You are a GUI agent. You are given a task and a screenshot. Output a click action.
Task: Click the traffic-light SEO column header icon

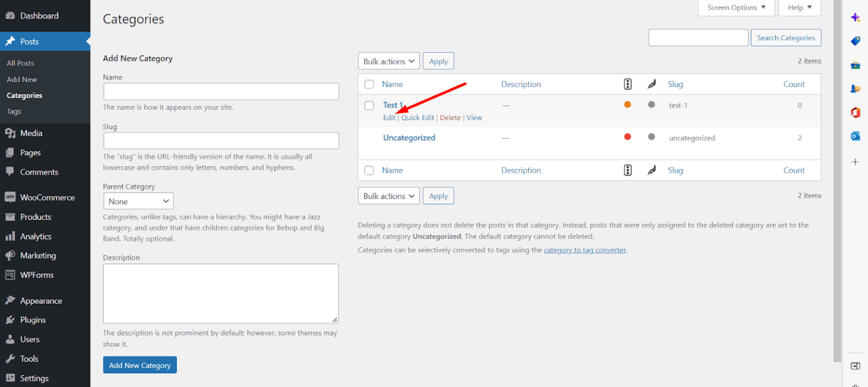point(627,84)
